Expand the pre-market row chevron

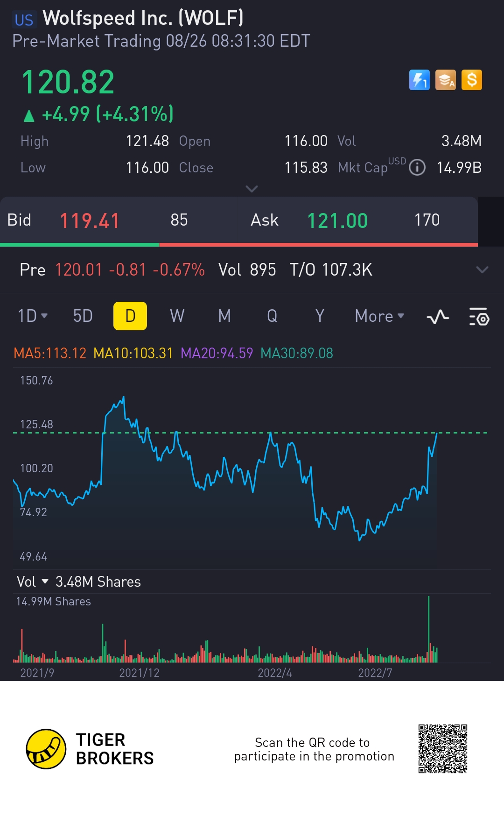pos(482,270)
